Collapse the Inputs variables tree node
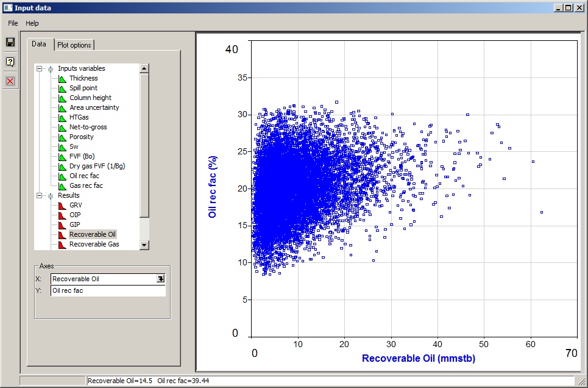 (x=40, y=69)
